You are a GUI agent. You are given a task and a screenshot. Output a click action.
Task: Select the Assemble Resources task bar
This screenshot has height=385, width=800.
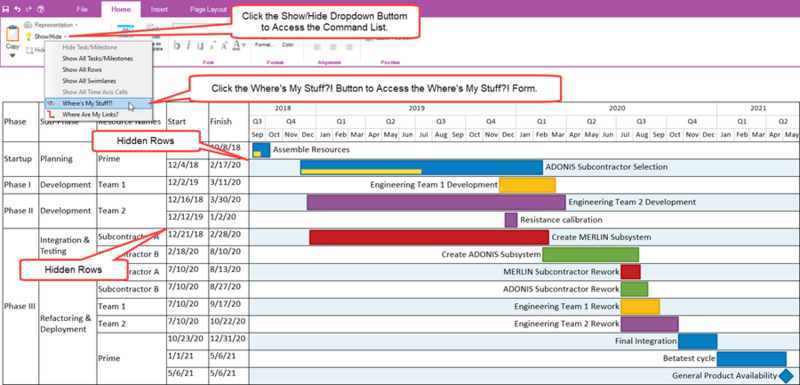click(261, 150)
